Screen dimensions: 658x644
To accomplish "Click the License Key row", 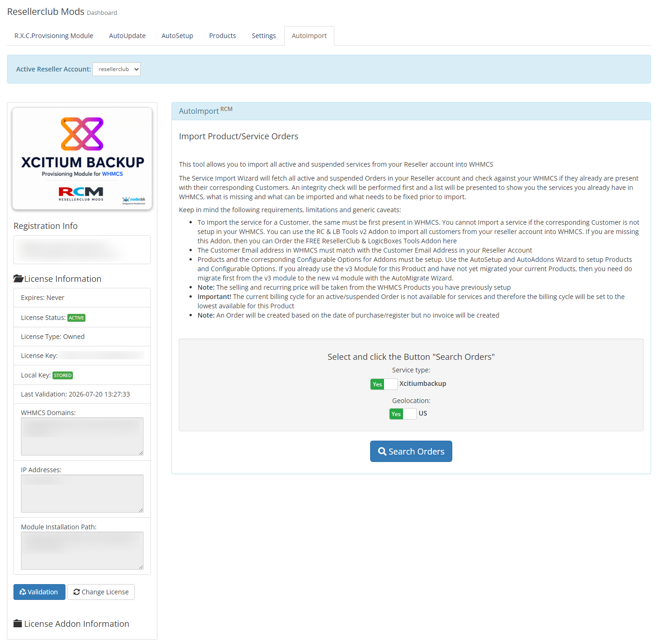I will (x=82, y=356).
